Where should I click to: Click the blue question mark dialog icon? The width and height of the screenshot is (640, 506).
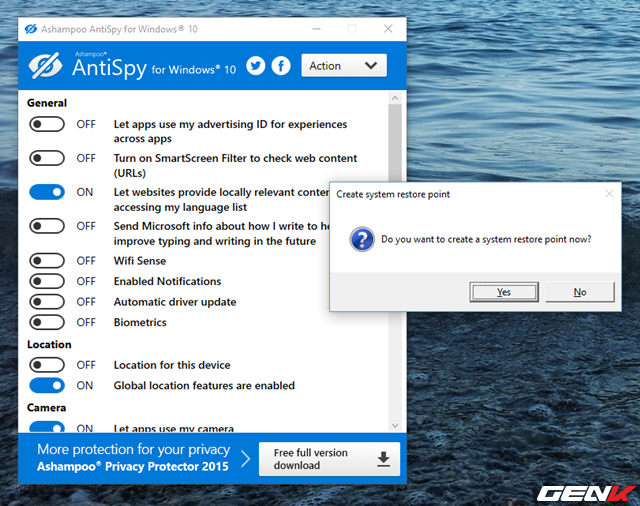[361, 239]
